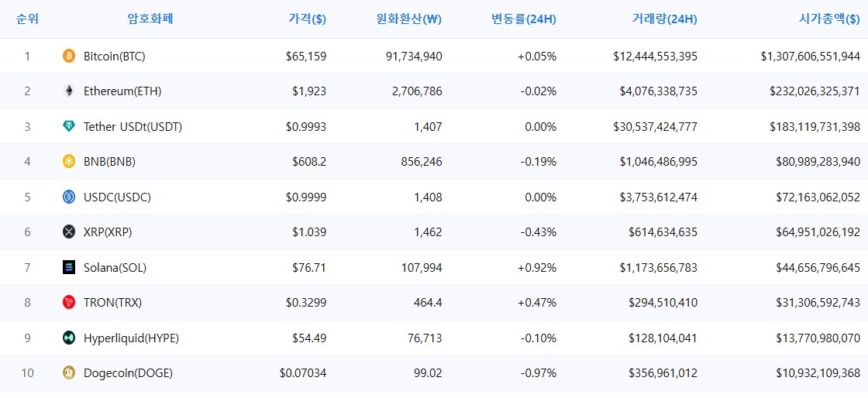868x398 pixels.
Task: Open the Bitcoin(BTC) name link
Action: (115, 56)
